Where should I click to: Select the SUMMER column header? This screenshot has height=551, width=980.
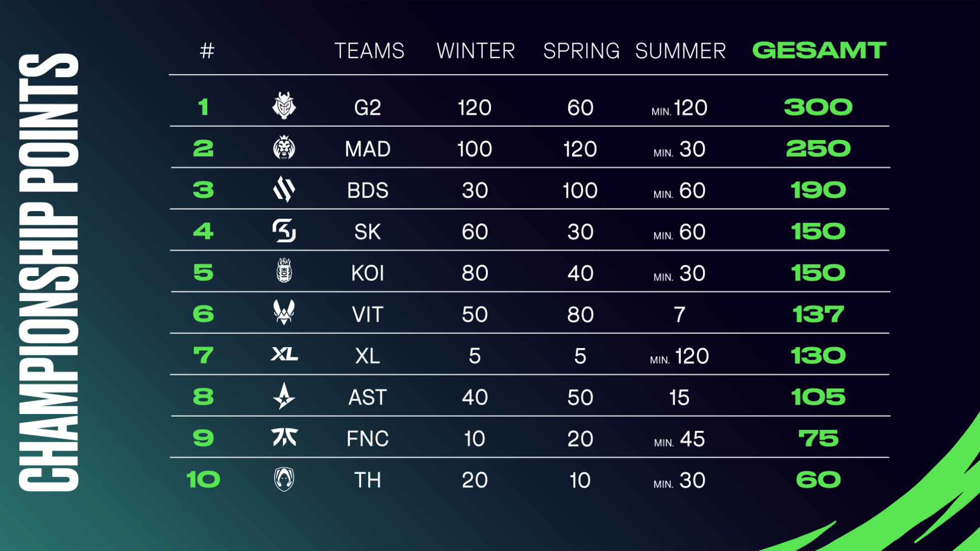[x=680, y=51]
